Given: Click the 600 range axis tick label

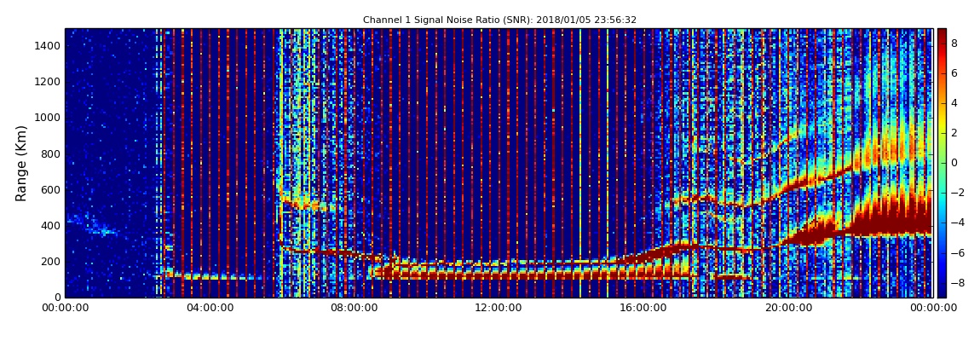Looking at the screenshot, I should [50, 189].
